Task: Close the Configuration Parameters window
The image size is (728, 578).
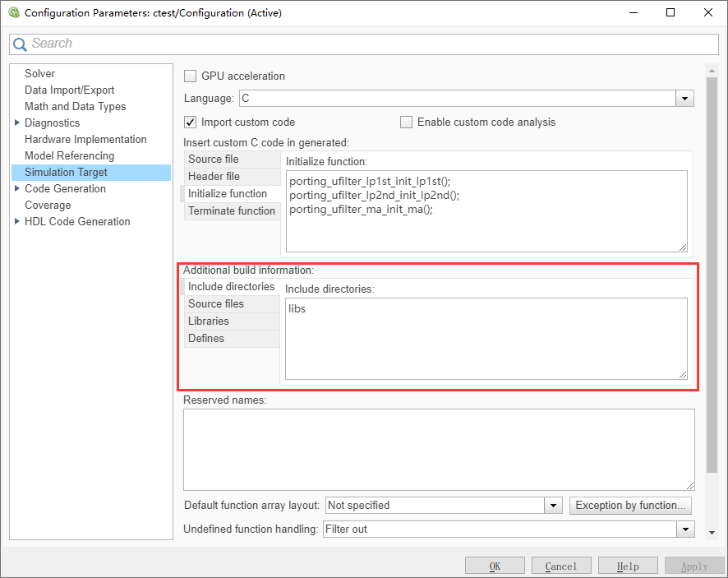Action: (x=708, y=12)
